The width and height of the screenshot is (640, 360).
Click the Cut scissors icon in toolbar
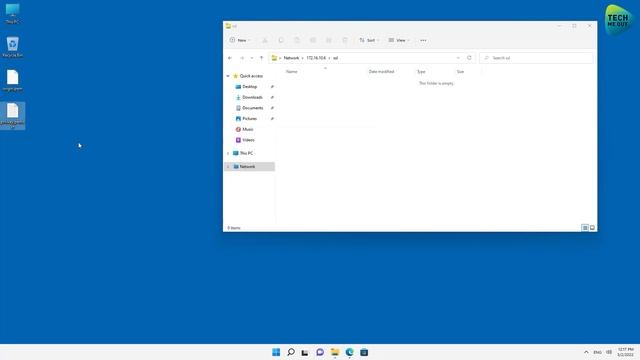265,40
